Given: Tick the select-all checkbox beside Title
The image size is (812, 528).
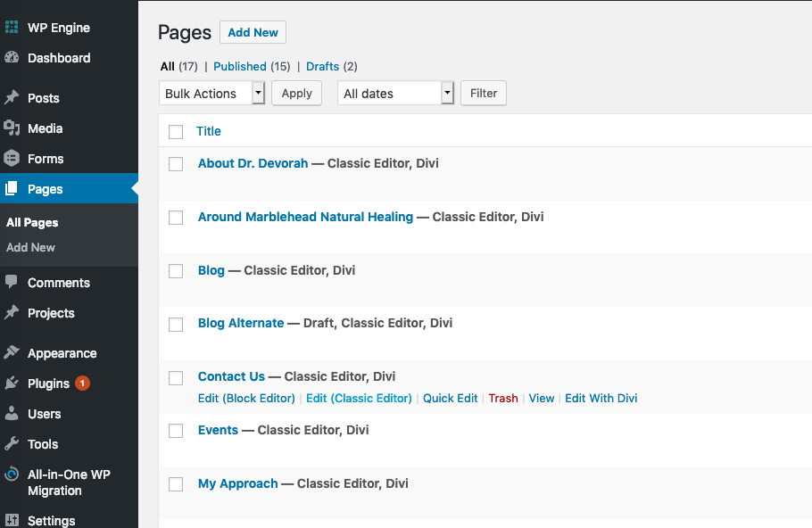Looking at the screenshot, I should [x=176, y=131].
